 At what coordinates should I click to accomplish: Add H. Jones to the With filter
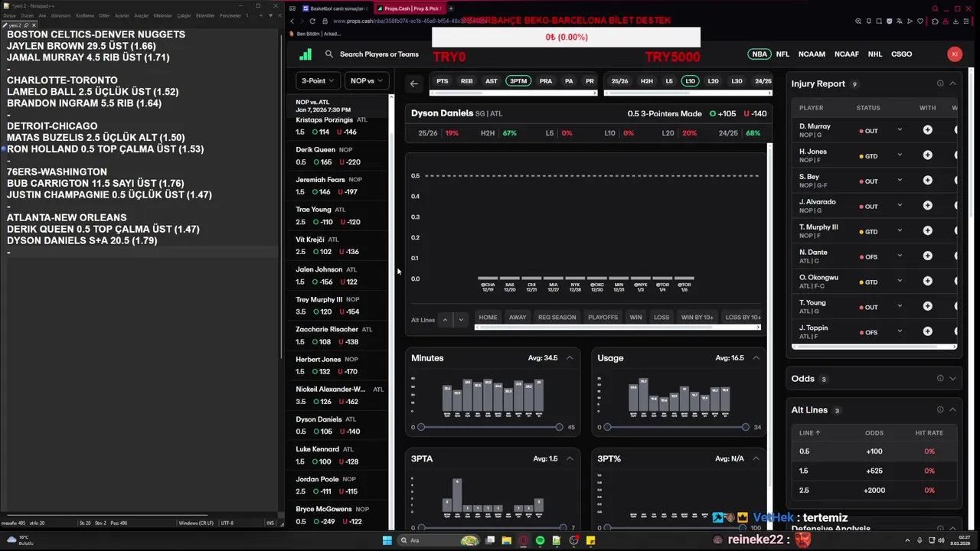point(927,155)
